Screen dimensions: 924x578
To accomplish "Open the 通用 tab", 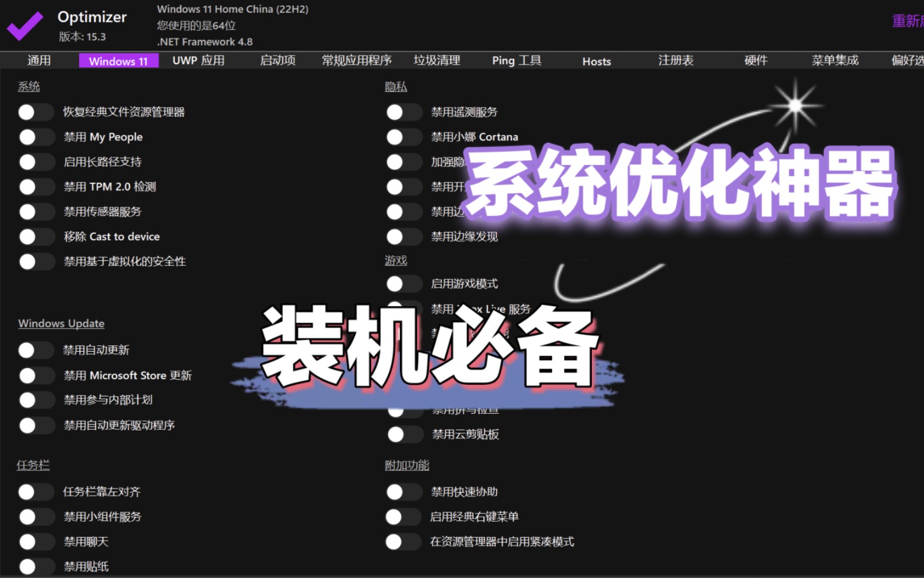I will tap(39, 60).
